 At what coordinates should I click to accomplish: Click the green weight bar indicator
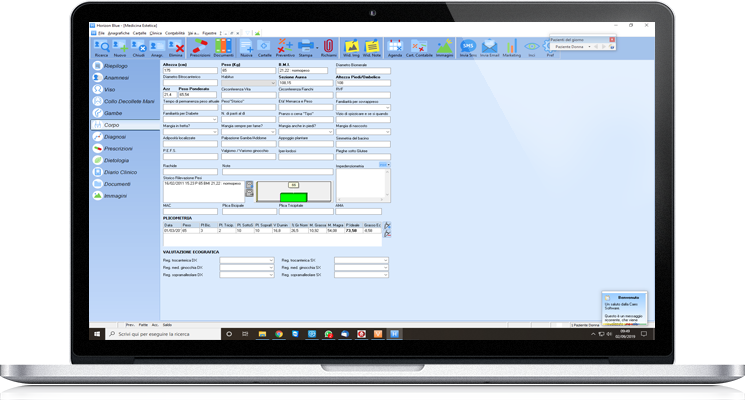pos(294,197)
